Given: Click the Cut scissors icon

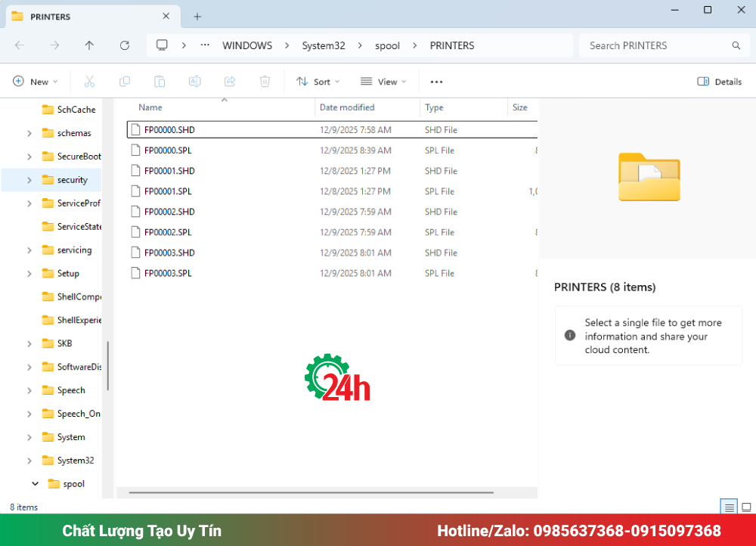Looking at the screenshot, I should click(x=89, y=82).
